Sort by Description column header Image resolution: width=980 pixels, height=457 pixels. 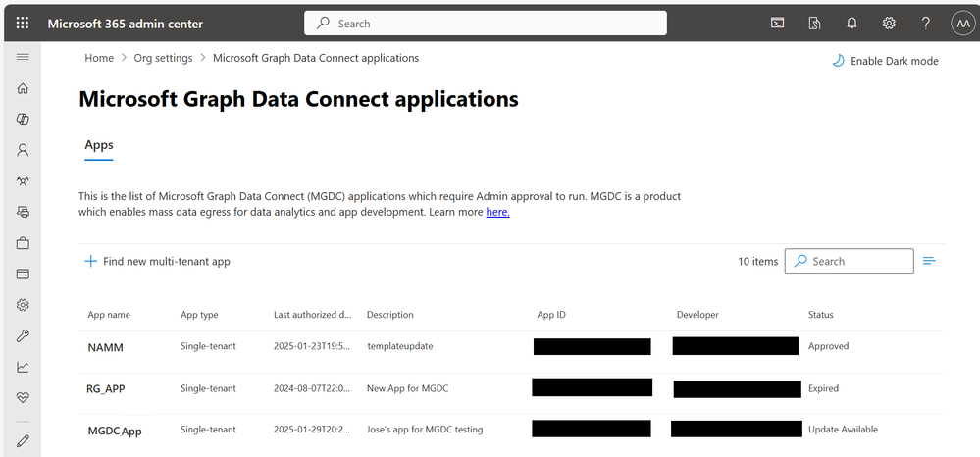390,315
